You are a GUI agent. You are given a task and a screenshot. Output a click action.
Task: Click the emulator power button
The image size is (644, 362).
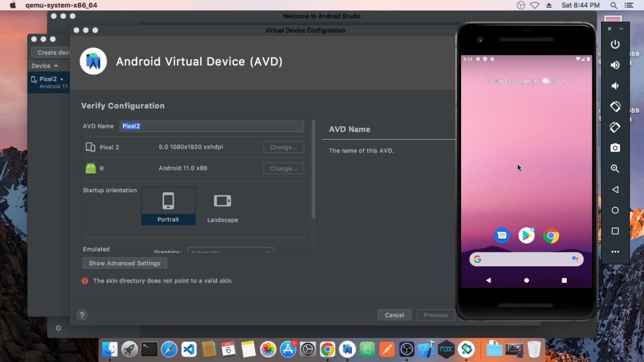[615, 44]
